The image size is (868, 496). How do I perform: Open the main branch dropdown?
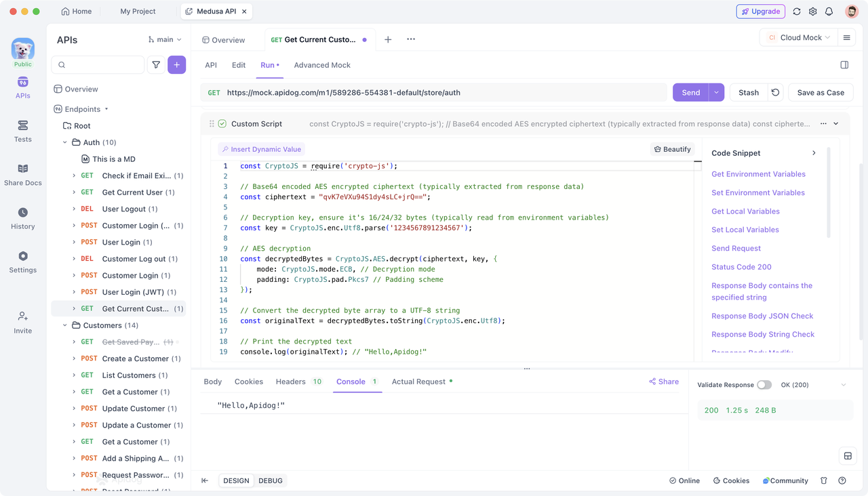pos(165,39)
